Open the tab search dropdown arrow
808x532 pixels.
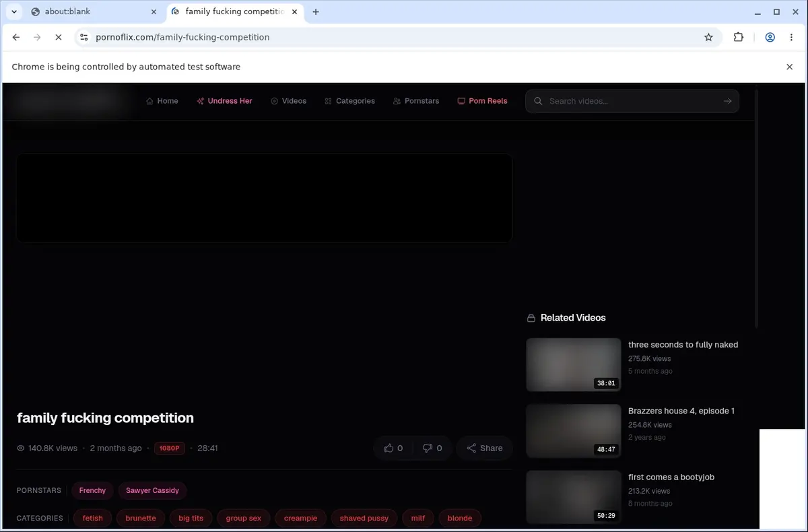pyautogui.click(x=14, y=11)
